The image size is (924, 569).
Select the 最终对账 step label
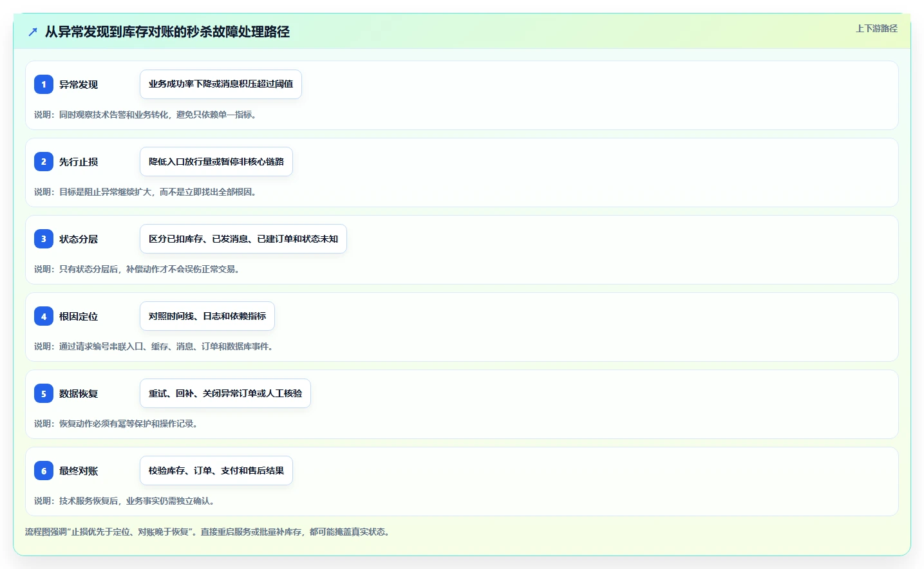click(x=79, y=471)
